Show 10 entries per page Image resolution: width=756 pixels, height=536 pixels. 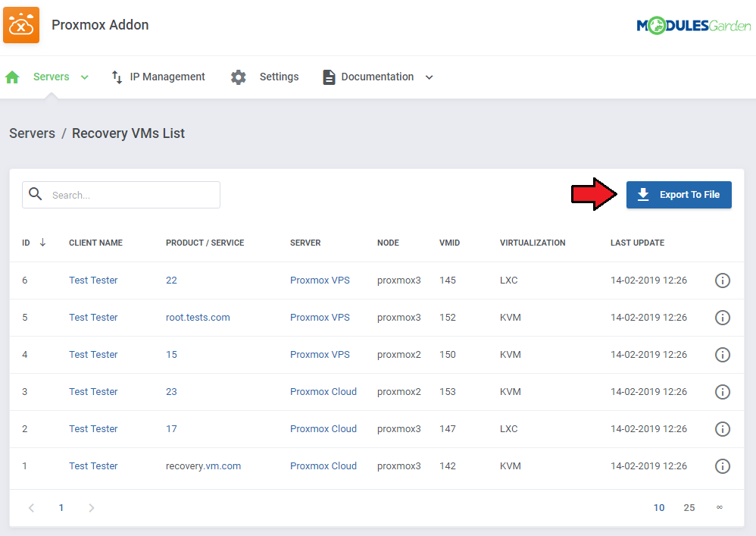tap(658, 507)
